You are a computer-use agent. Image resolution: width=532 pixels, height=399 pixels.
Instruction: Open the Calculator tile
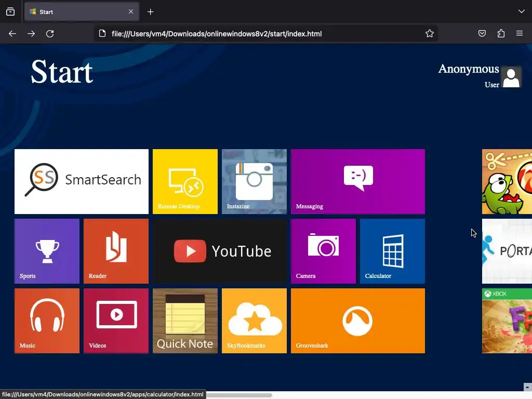pyautogui.click(x=393, y=251)
